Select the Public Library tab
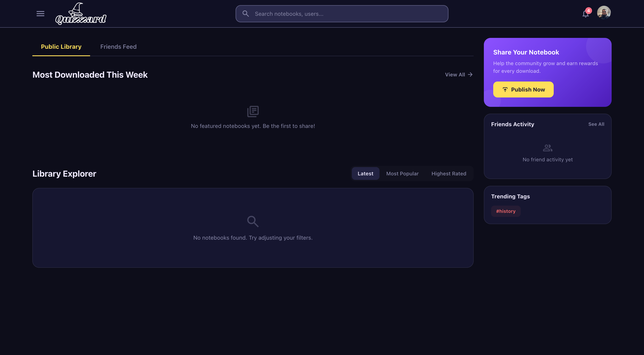Screen dimensions: 644x355 (x=61, y=47)
